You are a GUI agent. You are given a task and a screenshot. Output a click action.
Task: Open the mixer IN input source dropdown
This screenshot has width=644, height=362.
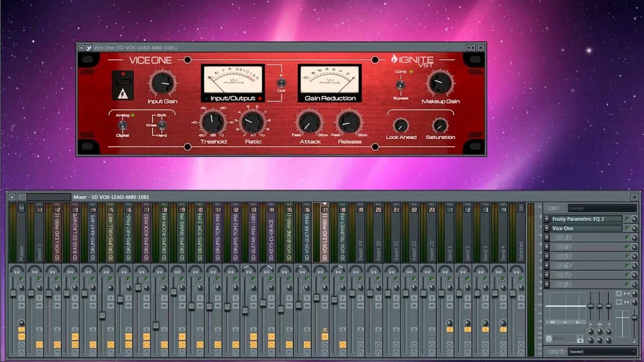click(x=602, y=208)
